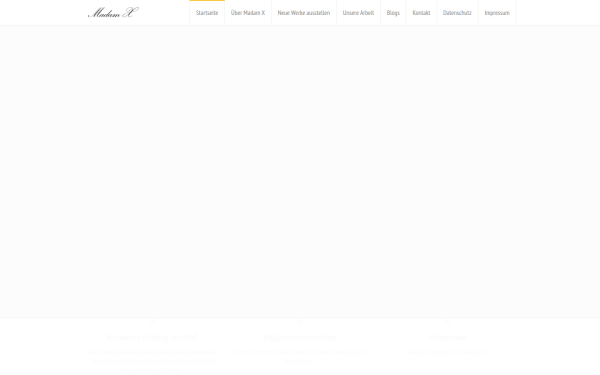Select Unsere Arbeit in navigation
600x375 pixels.
[x=358, y=13]
